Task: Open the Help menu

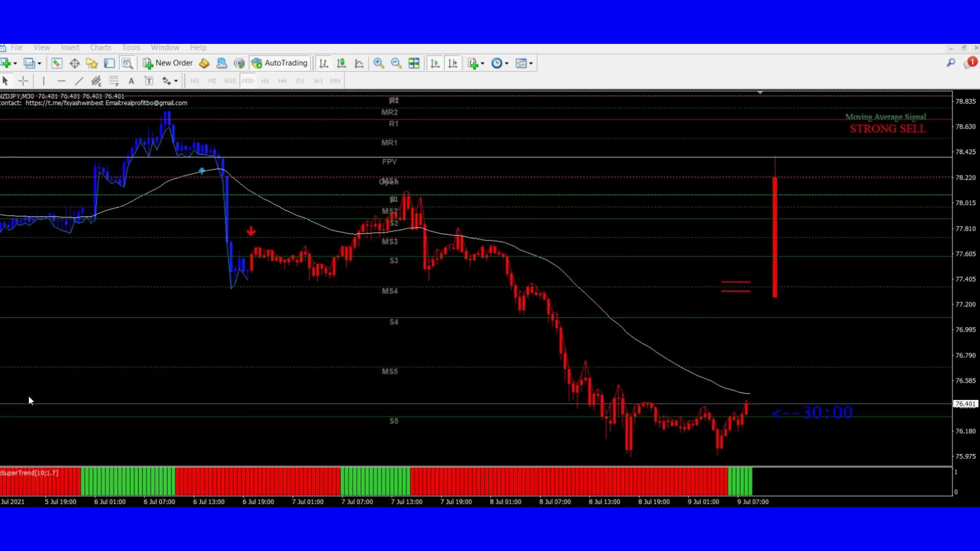Action: tap(199, 47)
